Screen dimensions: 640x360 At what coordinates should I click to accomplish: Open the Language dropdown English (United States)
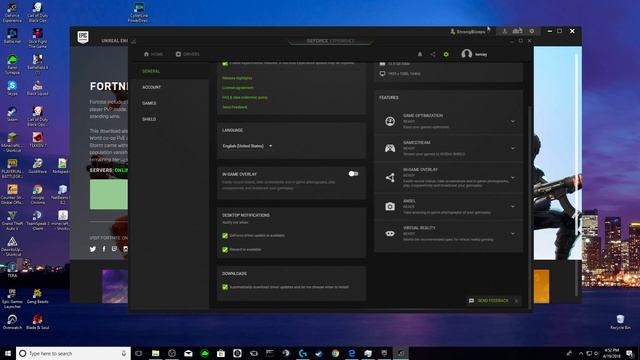247,146
